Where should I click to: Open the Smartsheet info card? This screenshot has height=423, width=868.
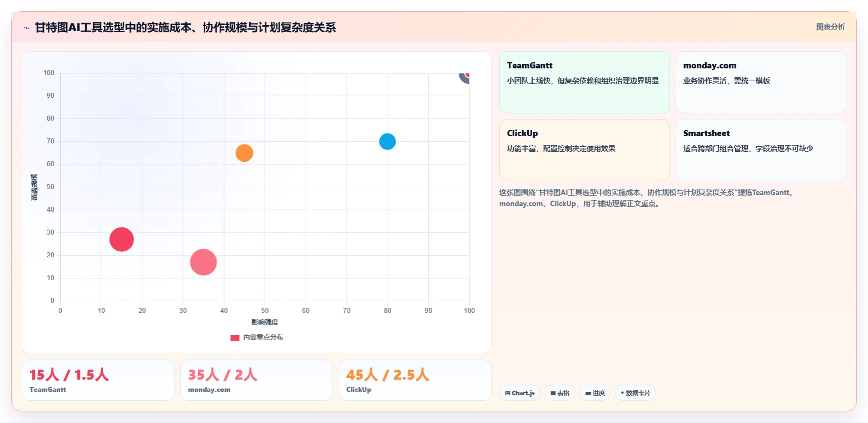click(761, 150)
